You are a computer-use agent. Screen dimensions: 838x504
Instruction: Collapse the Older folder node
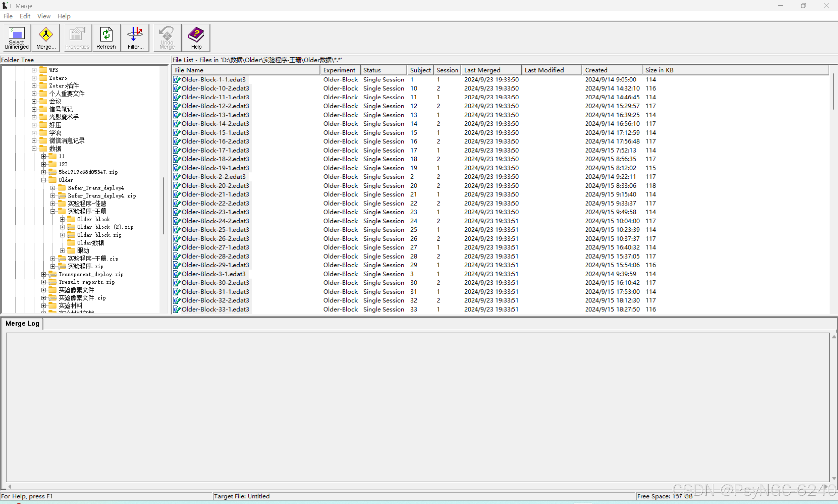pyautogui.click(x=44, y=180)
